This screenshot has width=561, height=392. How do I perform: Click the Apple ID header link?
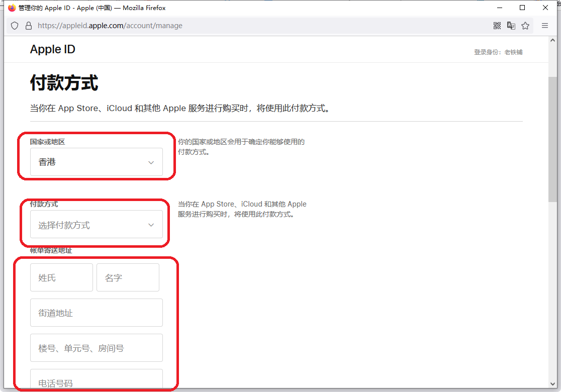(x=52, y=49)
